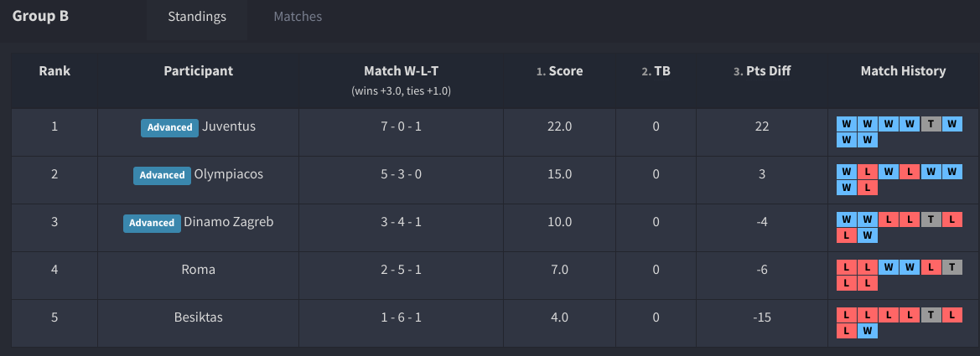Viewport: 980px width, 356px height.
Task: Open Roma's gray tie match box
Action: coord(951,267)
